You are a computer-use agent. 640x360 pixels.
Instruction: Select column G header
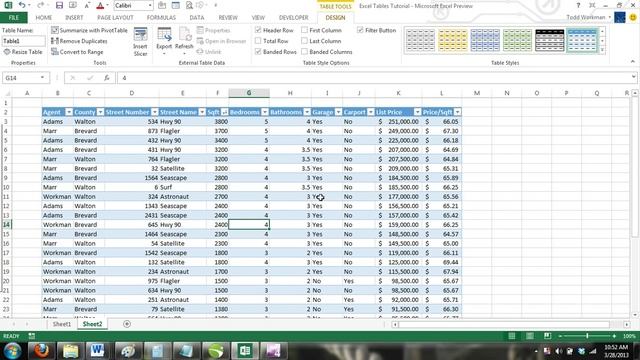coord(249,93)
